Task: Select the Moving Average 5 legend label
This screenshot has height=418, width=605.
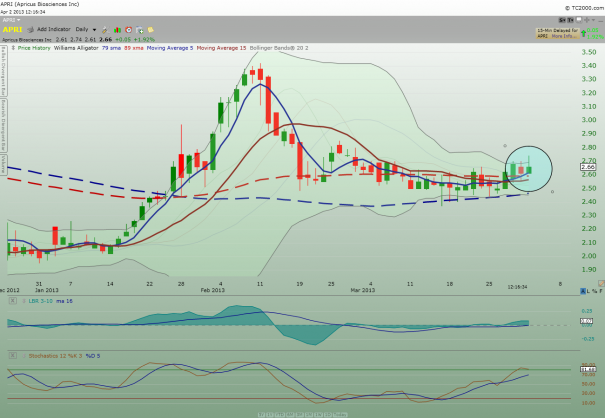Action: pyautogui.click(x=169, y=48)
